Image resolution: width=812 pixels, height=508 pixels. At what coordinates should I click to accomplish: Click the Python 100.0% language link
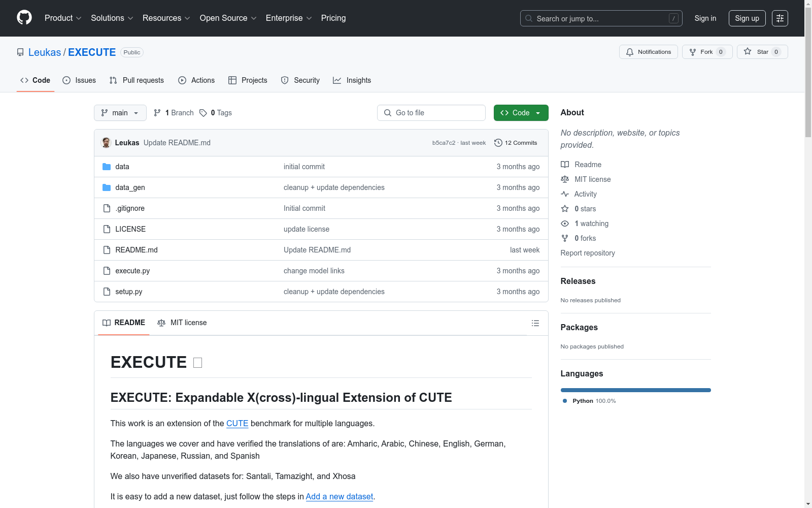coord(589,401)
